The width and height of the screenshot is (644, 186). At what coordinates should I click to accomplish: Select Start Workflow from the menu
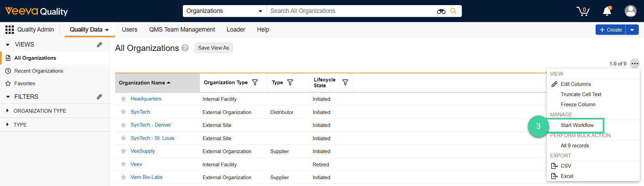tap(577, 125)
